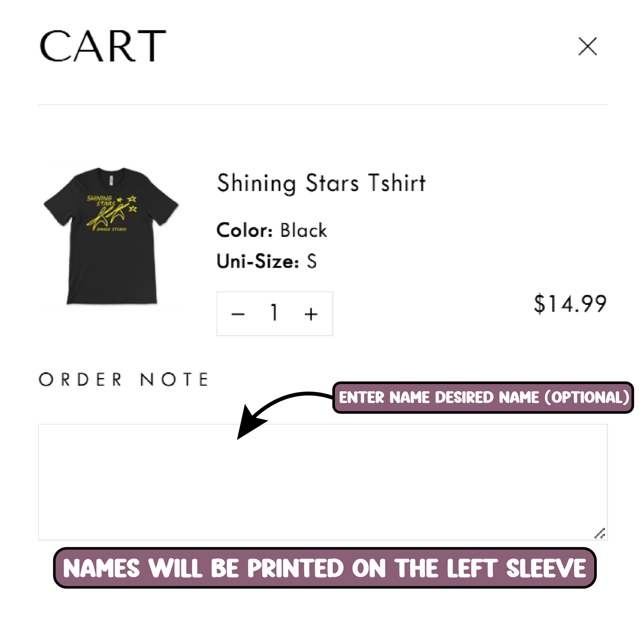Click the $14.99 item price

point(570,304)
